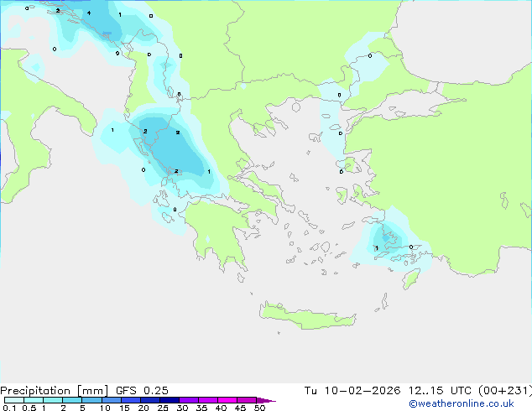Click the '25' legend scale label
Image resolution: width=532 pixels, height=411 pixels.
click(x=163, y=408)
